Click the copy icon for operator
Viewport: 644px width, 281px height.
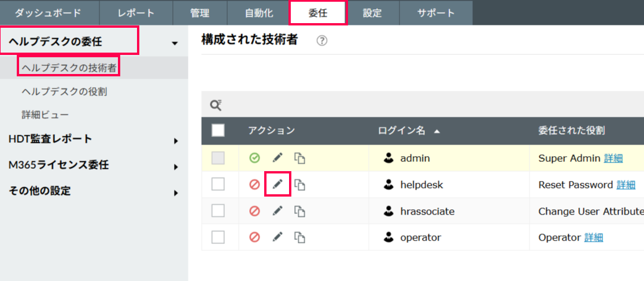click(299, 237)
